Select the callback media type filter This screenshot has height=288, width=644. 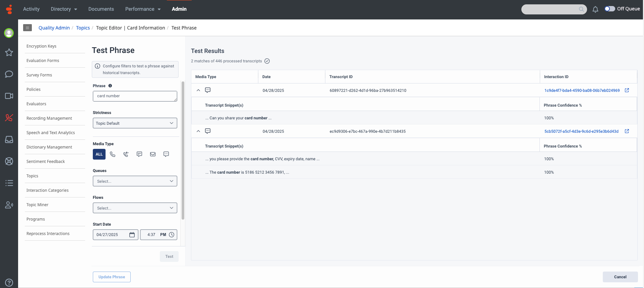(x=126, y=154)
